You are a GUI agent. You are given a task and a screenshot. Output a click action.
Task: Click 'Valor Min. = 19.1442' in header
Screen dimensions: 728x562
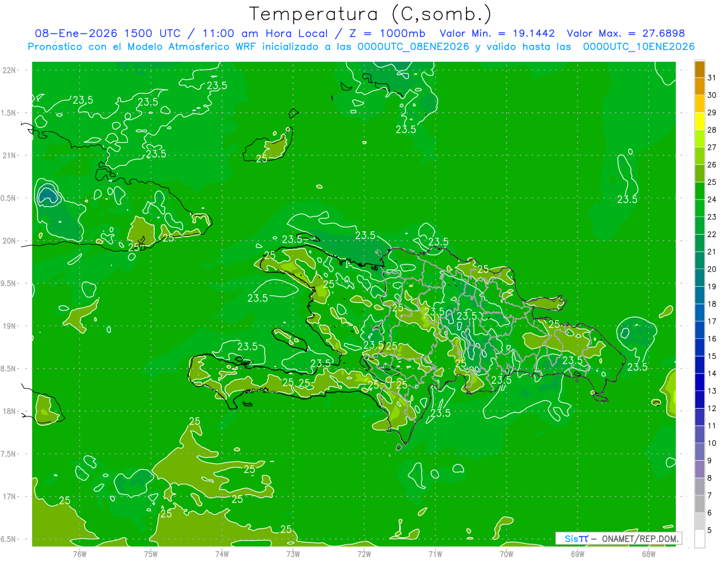pyautogui.click(x=497, y=33)
